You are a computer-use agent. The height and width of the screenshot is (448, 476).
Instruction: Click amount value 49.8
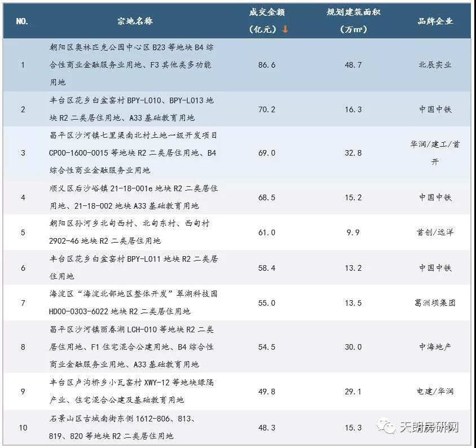point(267,392)
